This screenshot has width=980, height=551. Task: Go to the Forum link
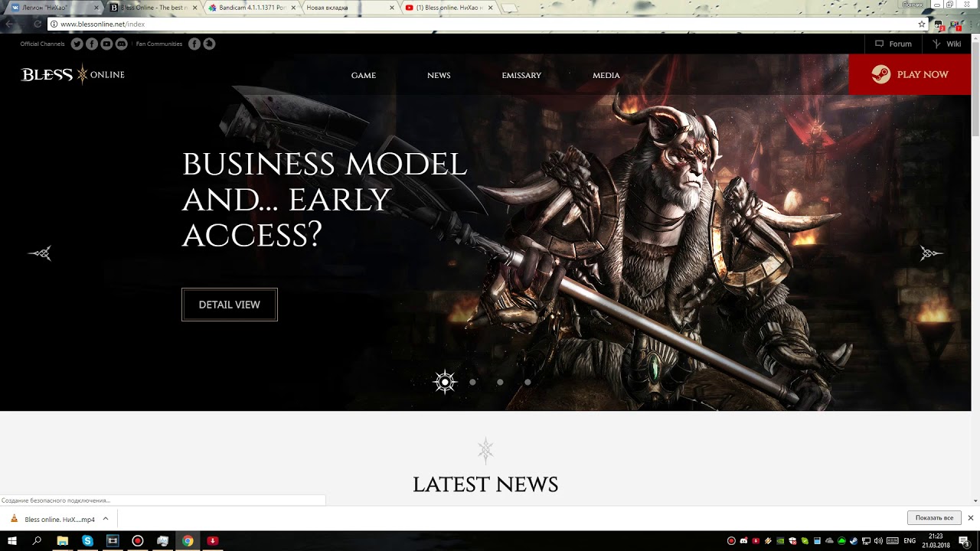[x=893, y=44]
